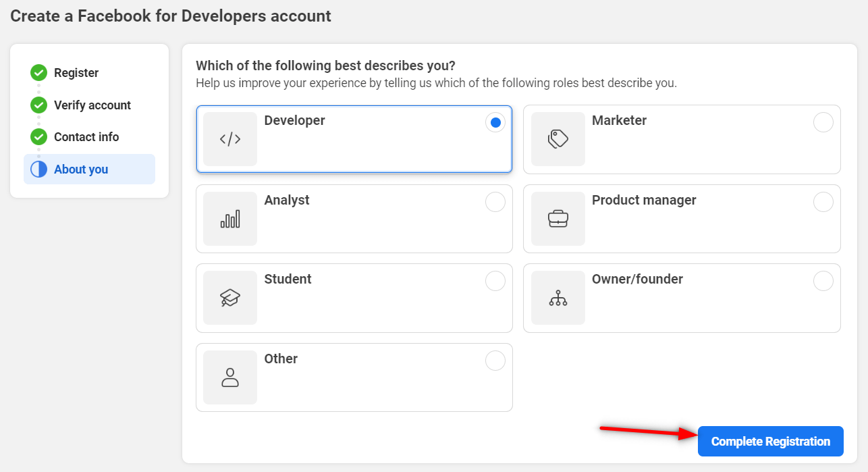The image size is (868, 472).
Task: Click the green checkmark beside Register
Action: coord(38,73)
